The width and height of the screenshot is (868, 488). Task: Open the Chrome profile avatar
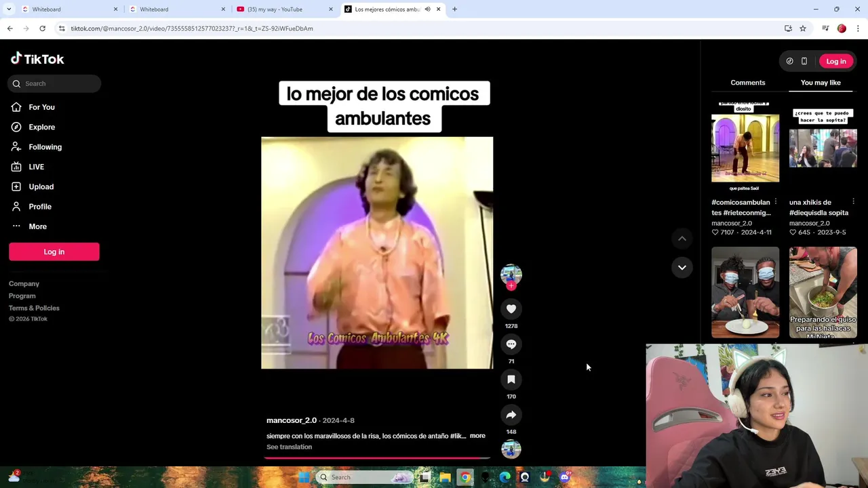click(x=842, y=28)
